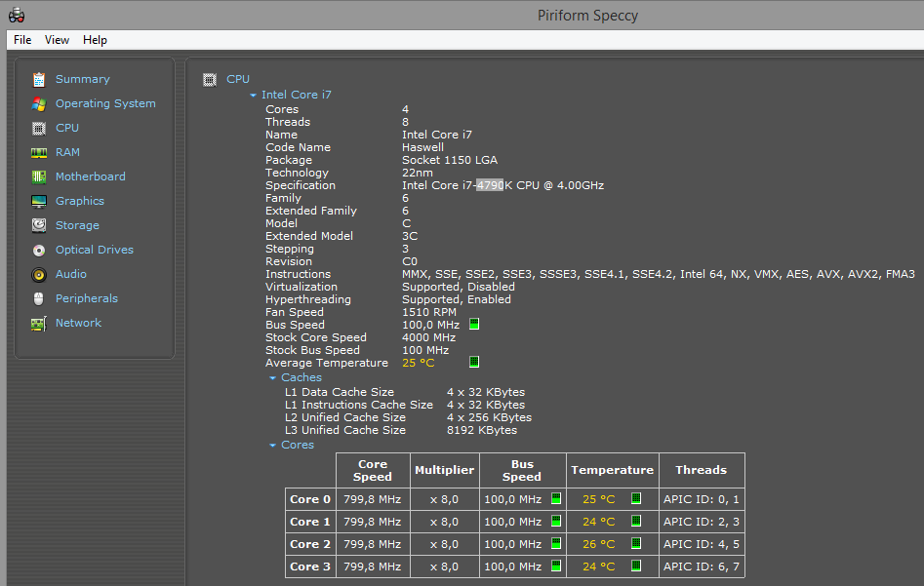Open the Motherboard section

point(90,176)
